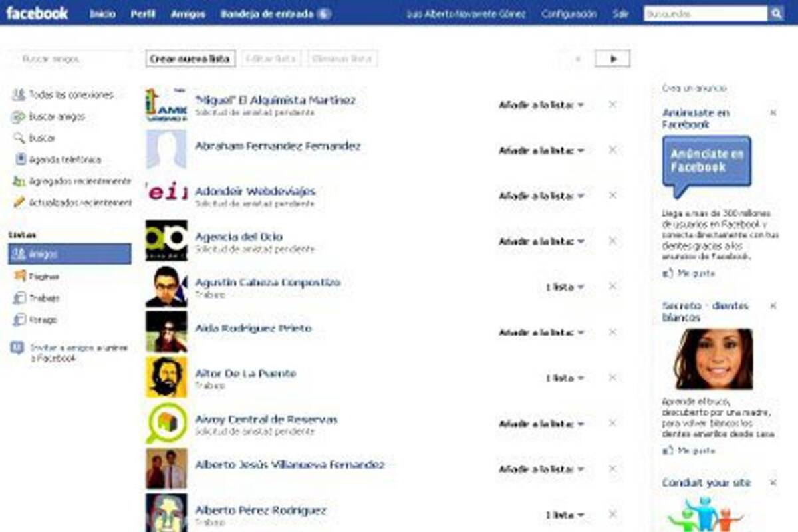Viewport: 798px width, 532px height.
Task: Click Salir to log out
Action: point(620,13)
